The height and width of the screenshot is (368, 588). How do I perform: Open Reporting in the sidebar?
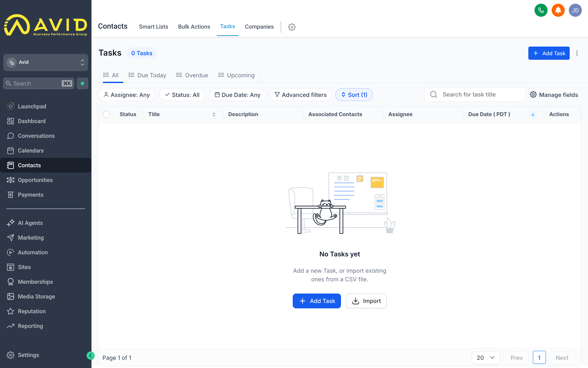coord(46,326)
